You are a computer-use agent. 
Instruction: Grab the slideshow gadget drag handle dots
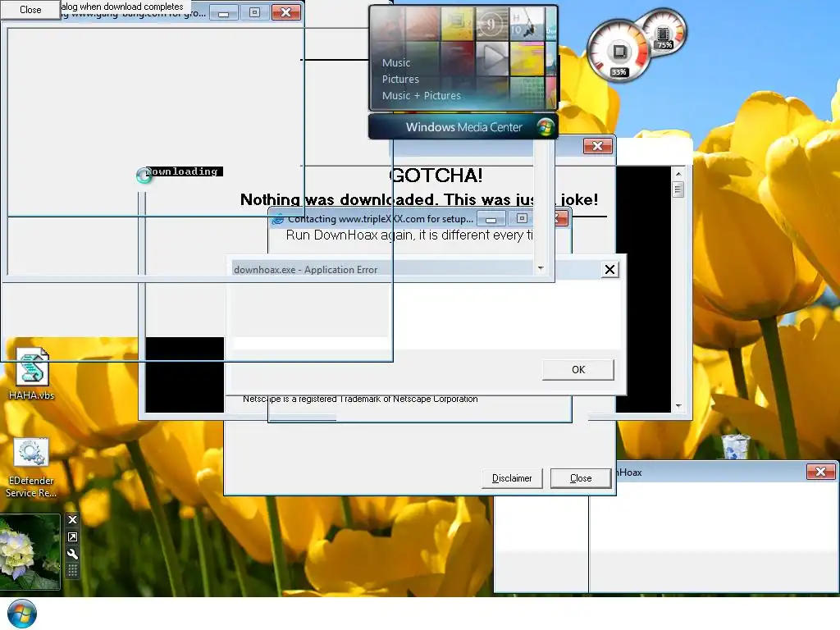pyautogui.click(x=72, y=571)
